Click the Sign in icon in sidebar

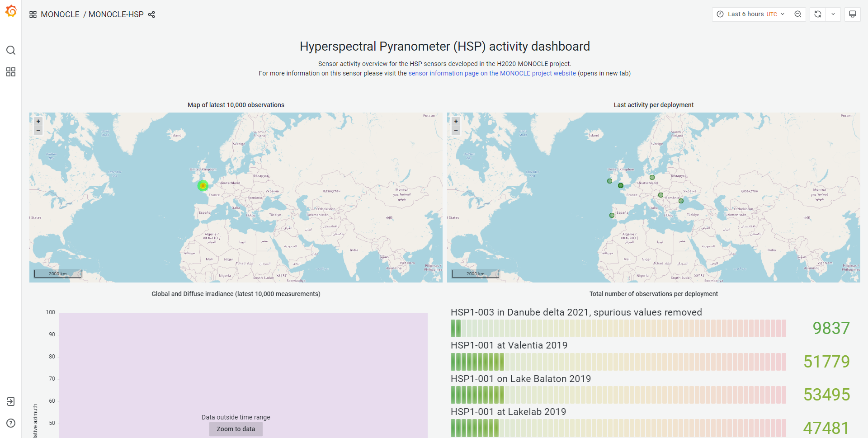point(11,401)
